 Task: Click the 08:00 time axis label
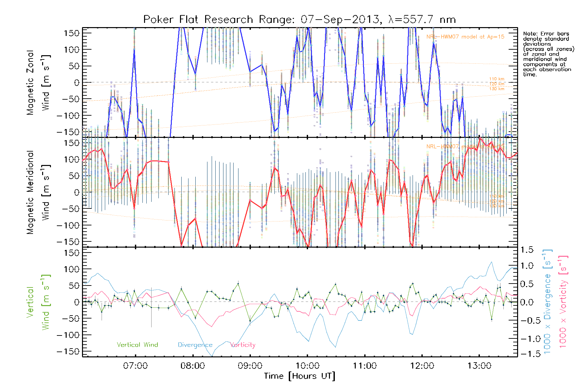click(x=193, y=366)
